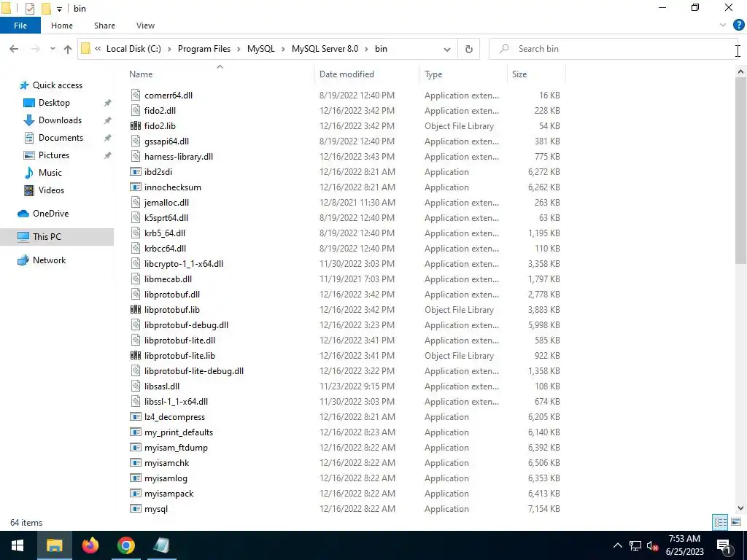
Task: Select the ibd2sdi application icon
Action: (x=136, y=172)
